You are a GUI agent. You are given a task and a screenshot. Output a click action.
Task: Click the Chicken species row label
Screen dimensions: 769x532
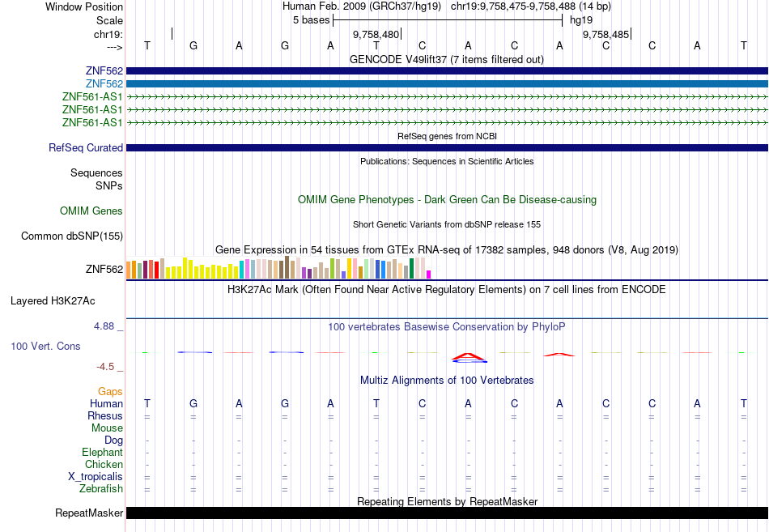point(104,464)
